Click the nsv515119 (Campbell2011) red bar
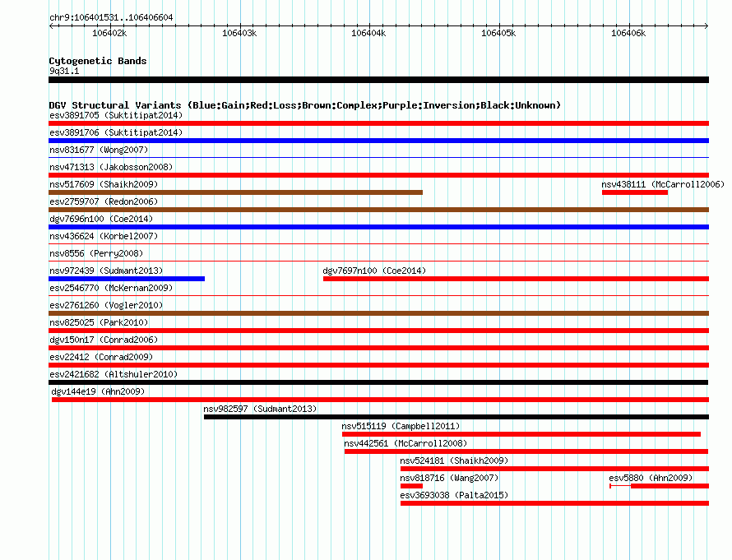Screen dimensions: 732x560 click(521, 434)
